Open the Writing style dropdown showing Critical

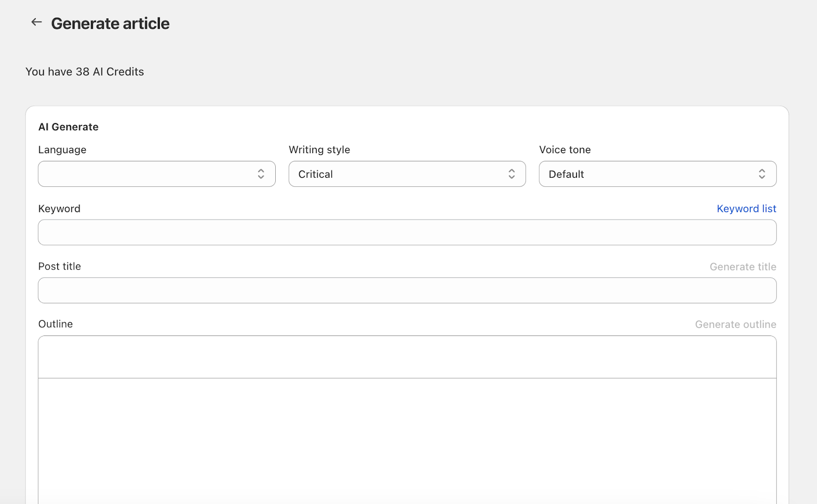tap(398, 174)
